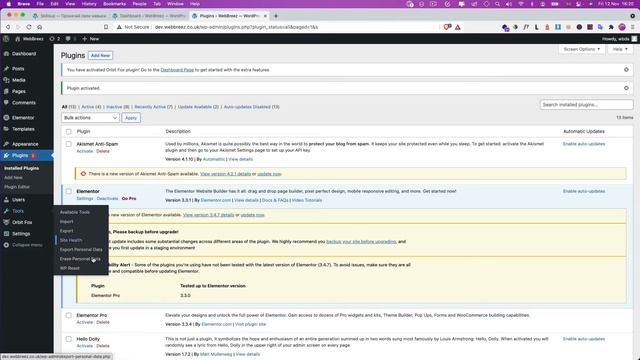Collapse the admin sidebar menu

click(27, 245)
